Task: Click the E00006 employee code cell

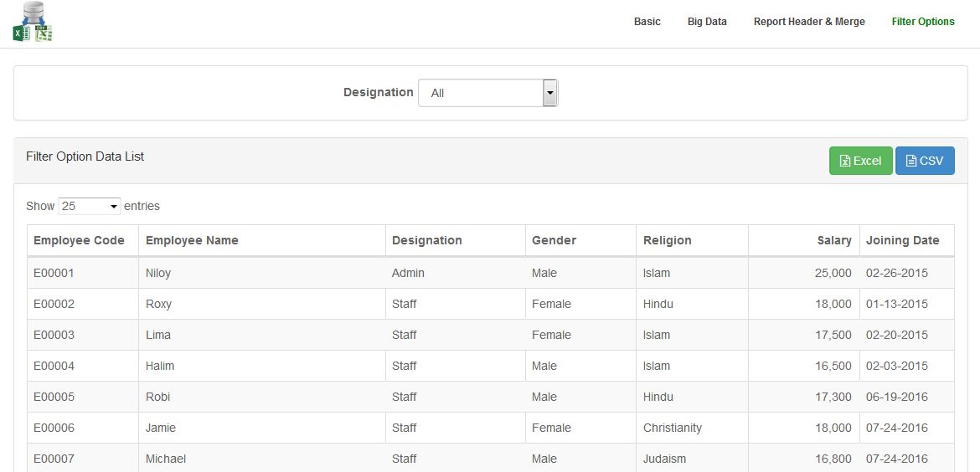Action: [54, 428]
